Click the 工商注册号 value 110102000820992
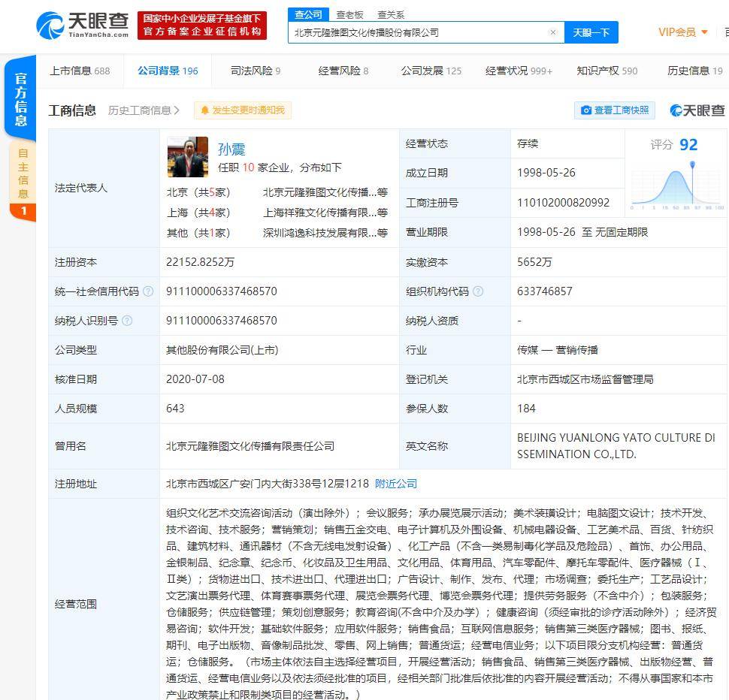The height and width of the screenshot is (700, 729). pyautogui.click(x=563, y=203)
